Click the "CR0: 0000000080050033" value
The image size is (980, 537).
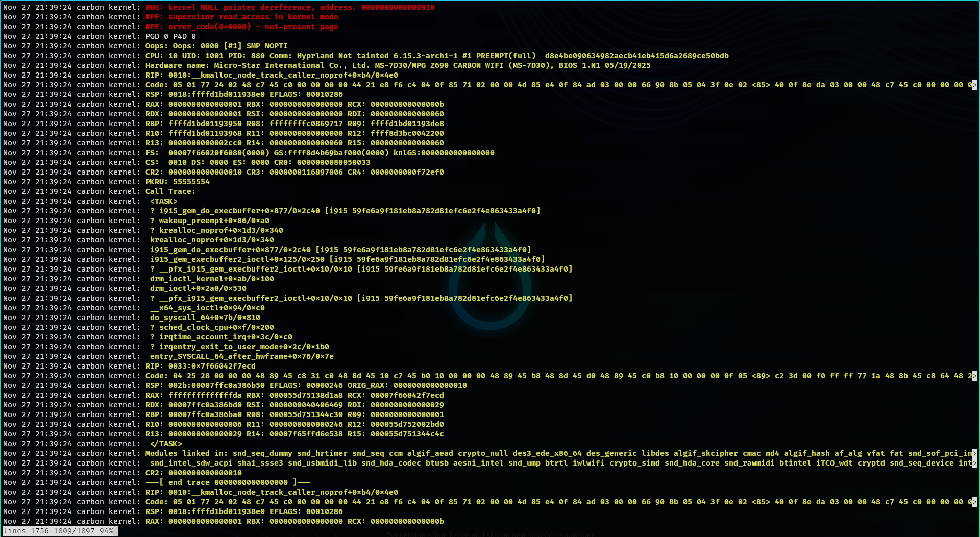click(x=322, y=163)
